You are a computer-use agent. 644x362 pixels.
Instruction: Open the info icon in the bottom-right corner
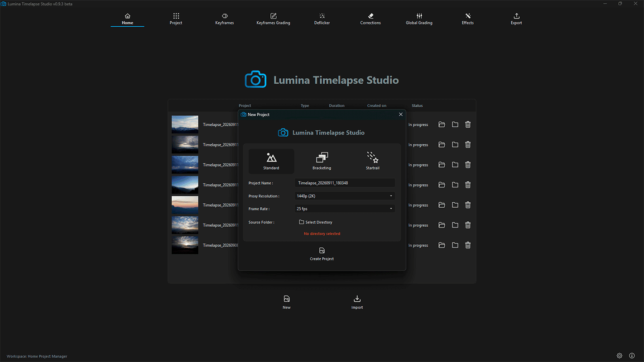click(x=632, y=356)
